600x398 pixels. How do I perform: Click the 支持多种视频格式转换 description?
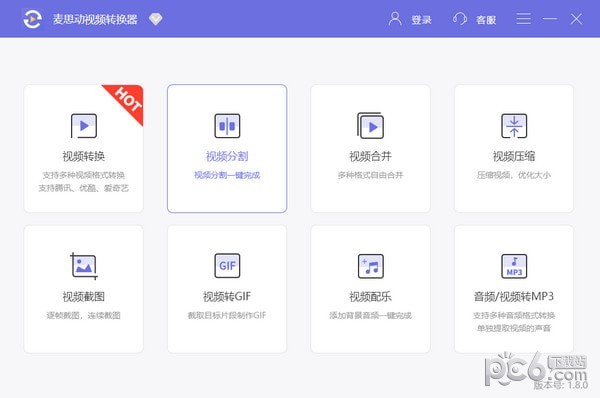pyautogui.click(x=84, y=175)
